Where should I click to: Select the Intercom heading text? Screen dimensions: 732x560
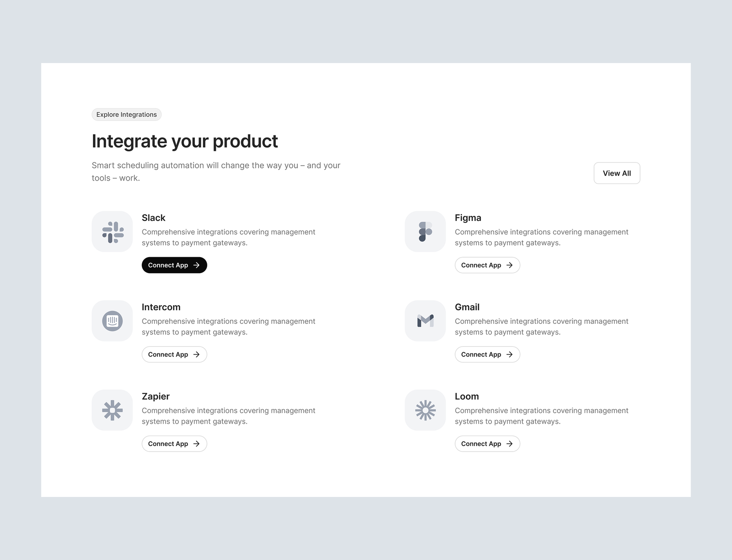point(161,307)
